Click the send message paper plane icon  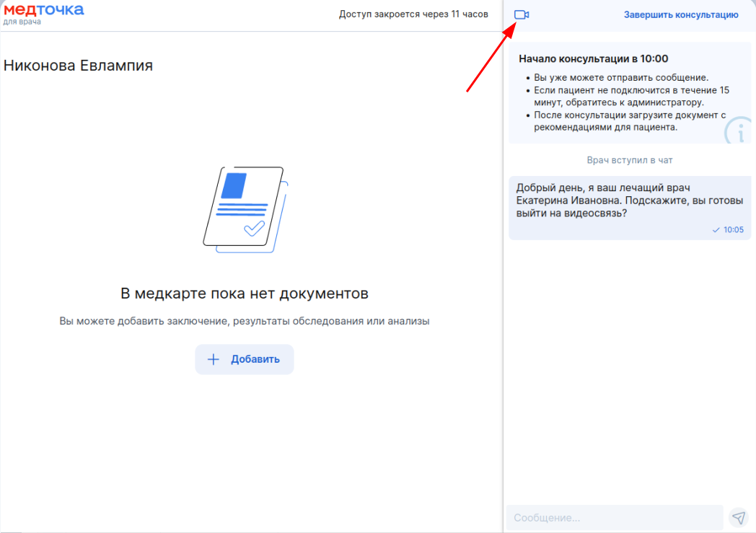coord(739,518)
